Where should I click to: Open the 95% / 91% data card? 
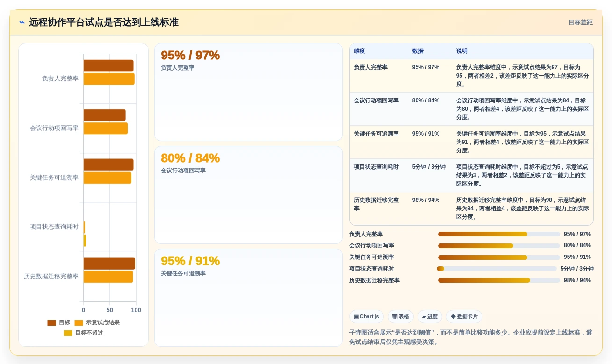click(x=248, y=298)
